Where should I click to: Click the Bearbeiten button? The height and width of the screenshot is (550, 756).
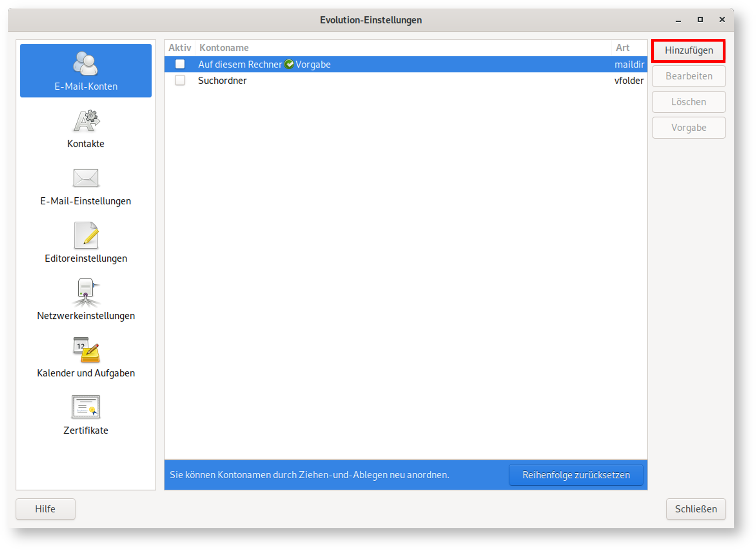coord(688,76)
